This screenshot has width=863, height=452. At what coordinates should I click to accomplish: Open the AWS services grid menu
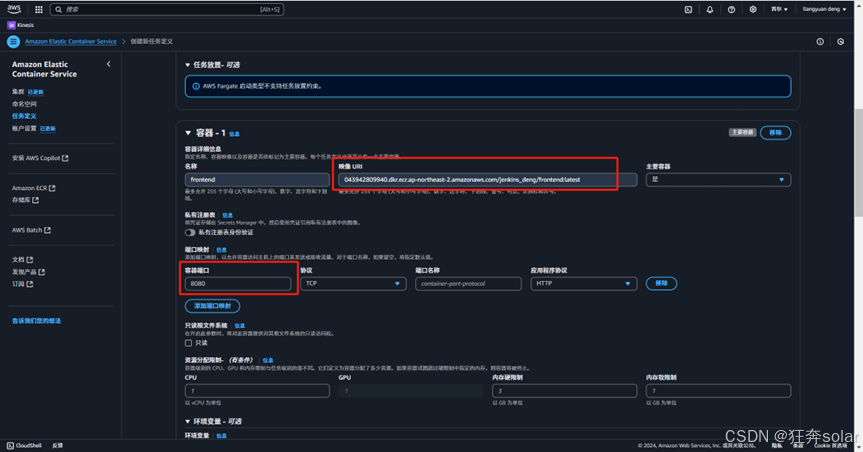(39, 9)
